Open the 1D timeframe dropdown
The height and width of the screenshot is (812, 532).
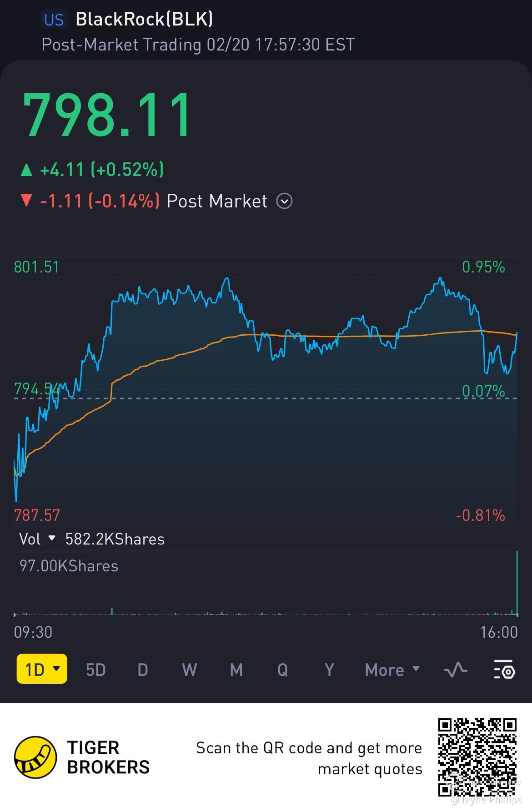pyautogui.click(x=42, y=669)
